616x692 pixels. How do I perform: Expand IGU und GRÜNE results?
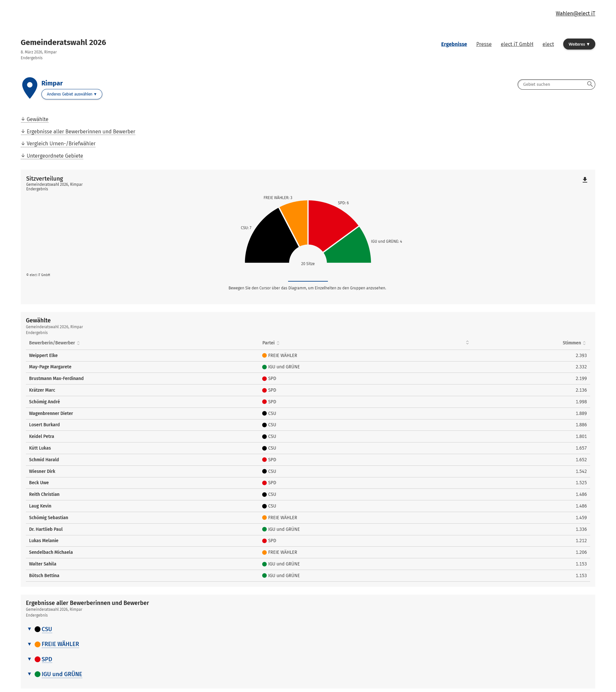coord(62,674)
